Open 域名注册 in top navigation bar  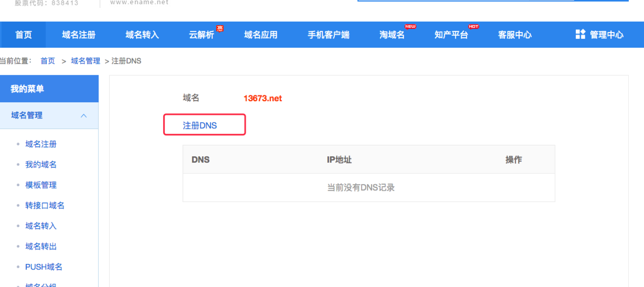tap(79, 35)
